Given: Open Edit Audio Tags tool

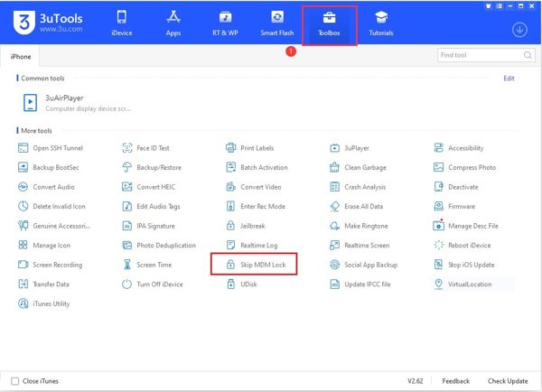Looking at the screenshot, I should (x=151, y=206).
